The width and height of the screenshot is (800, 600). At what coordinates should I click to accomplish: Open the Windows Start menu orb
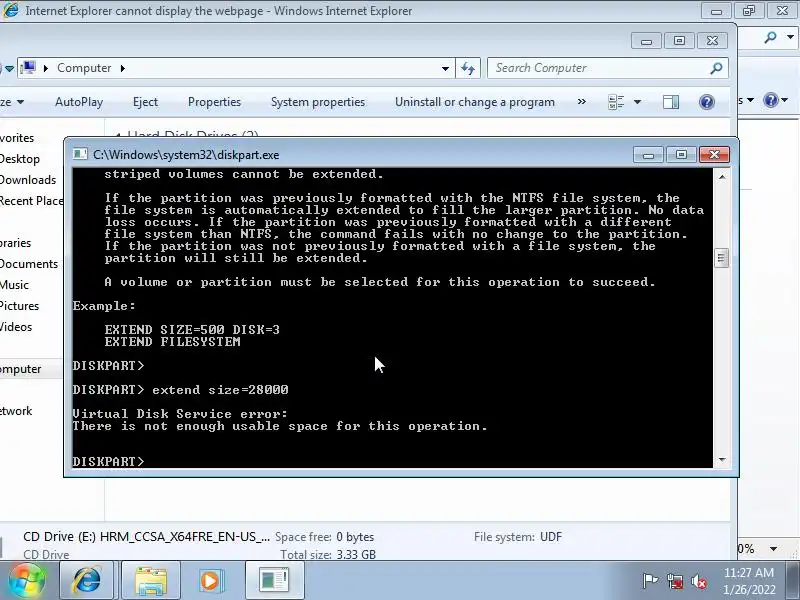[x=26, y=581]
